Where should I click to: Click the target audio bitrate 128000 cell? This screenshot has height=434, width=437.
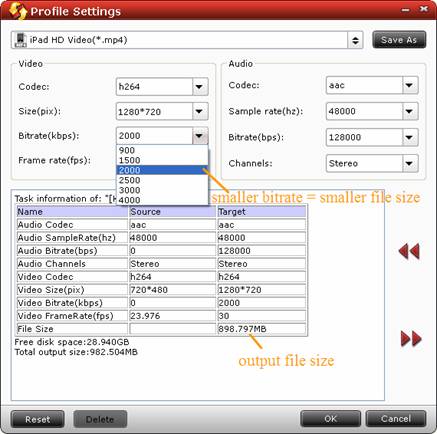[262, 251]
